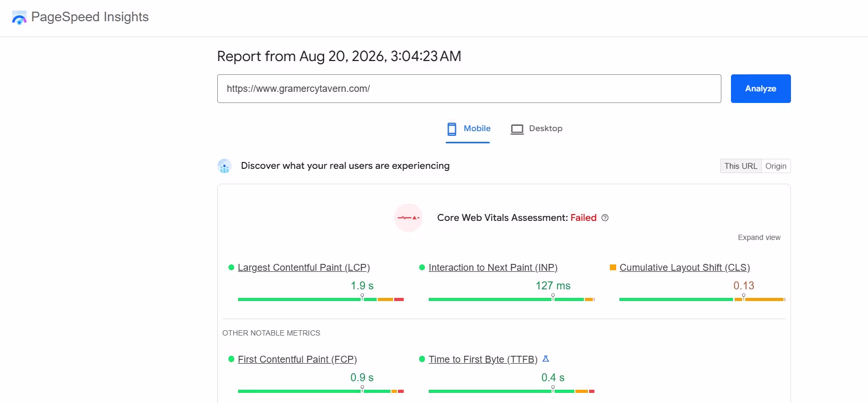The width and height of the screenshot is (868, 403).
Task: Run analysis with the Analyze button
Action: [761, 89]
